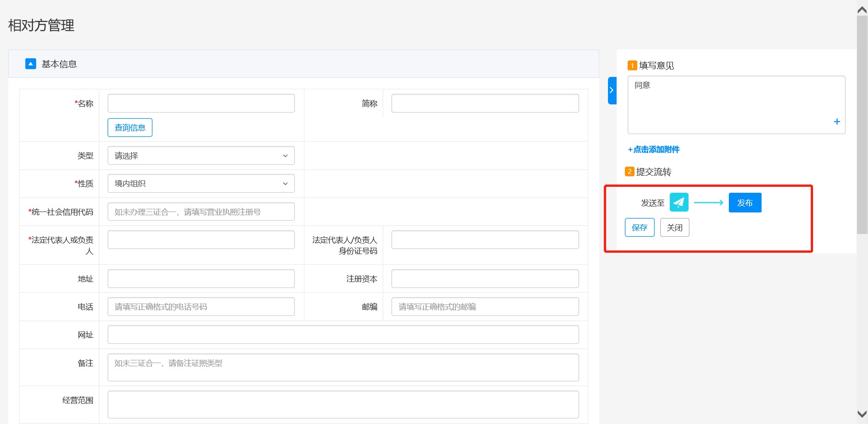Click the paper plane send icon

pos(679,202)
